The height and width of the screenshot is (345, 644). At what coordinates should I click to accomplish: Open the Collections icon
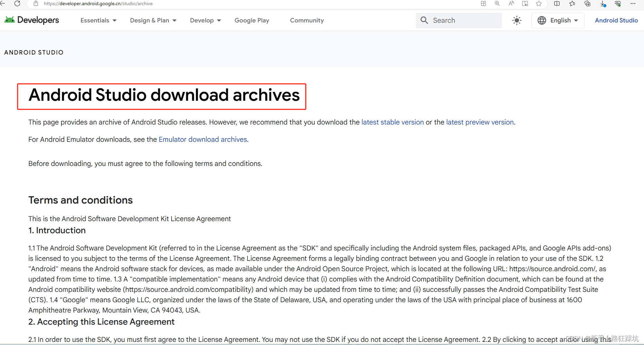click(587, 3)
